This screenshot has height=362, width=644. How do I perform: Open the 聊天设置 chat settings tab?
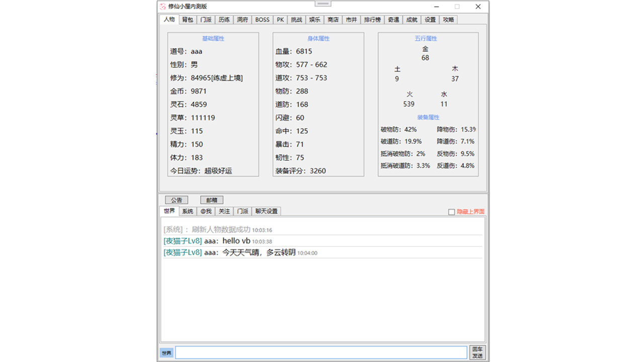coord(266,211)
